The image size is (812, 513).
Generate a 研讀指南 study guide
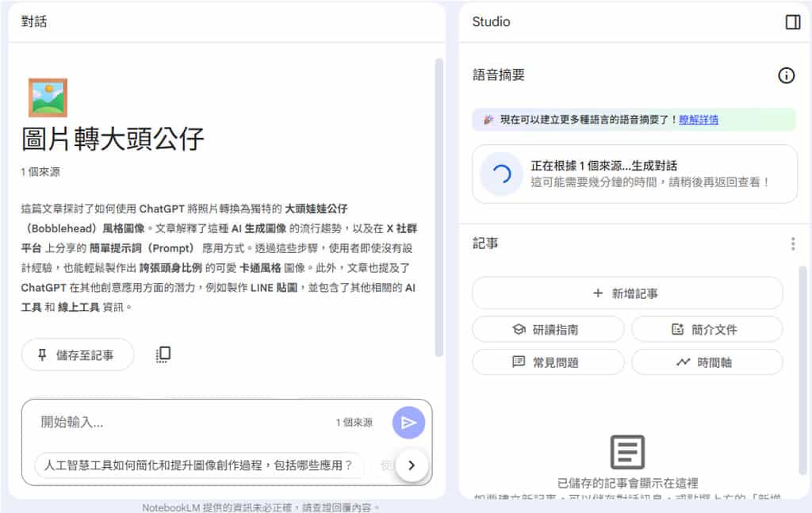coord(548,329)
